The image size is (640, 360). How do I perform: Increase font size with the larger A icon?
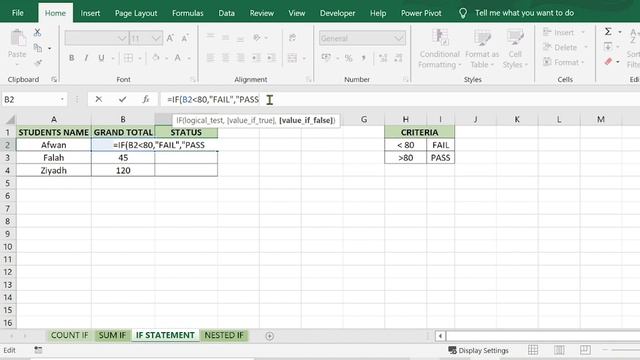coord(170,38)
